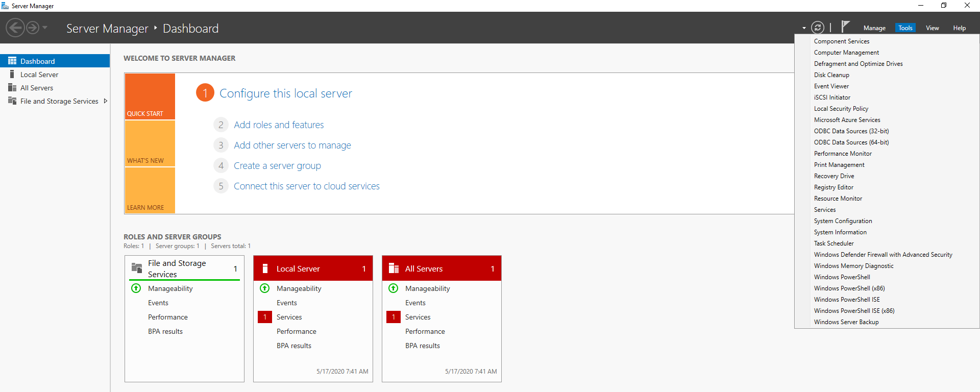Open dropdown arrow beside refresh icon
The height and width of the screenshot is (392, 980).
click(x=804, y=28)
